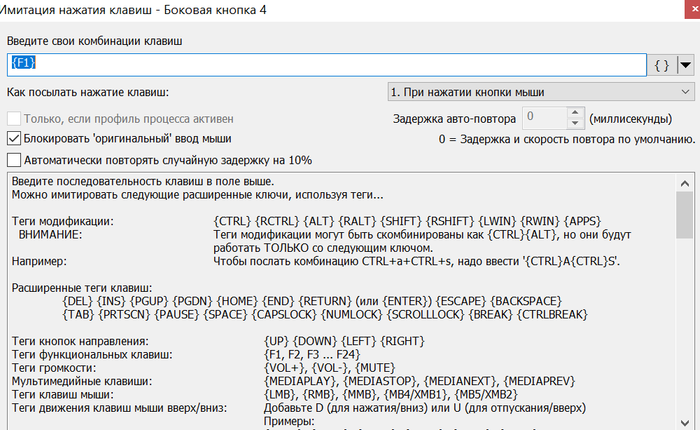This screenshot has height=430, width=700.
Task: Decrease auto-repeat delay with down arrow
Action: (575, 124)
